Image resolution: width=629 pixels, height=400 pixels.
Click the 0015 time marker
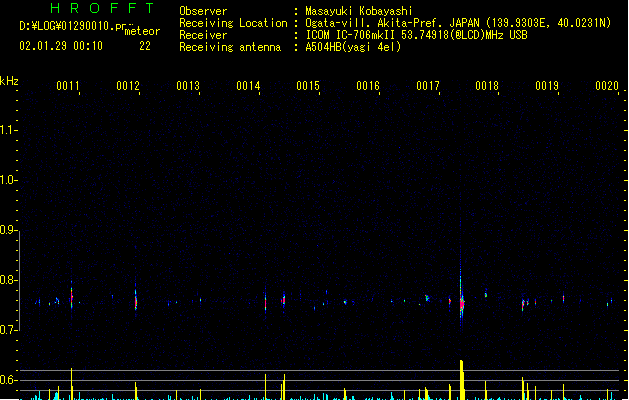308,85
